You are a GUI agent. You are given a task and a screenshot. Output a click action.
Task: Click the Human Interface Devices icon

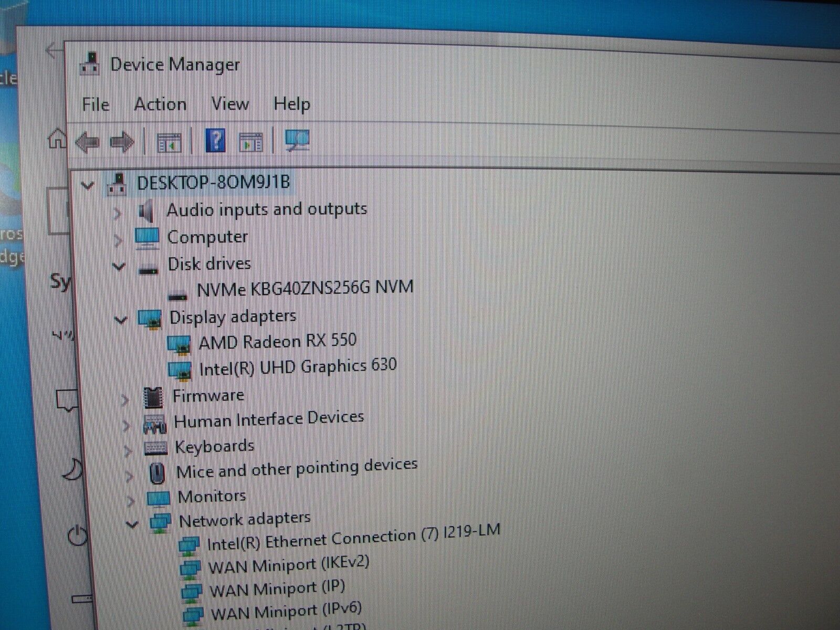coord(154,424)
